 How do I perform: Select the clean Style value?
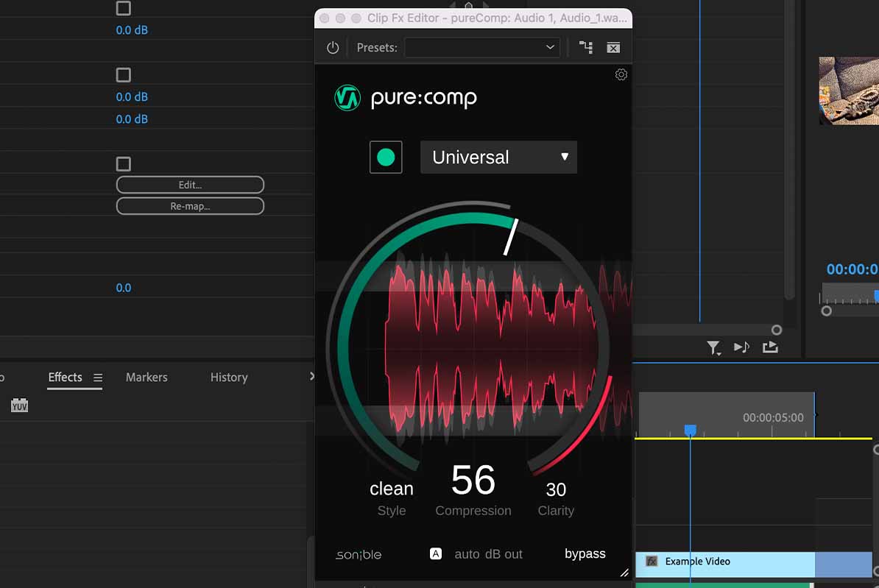[392, 489]
